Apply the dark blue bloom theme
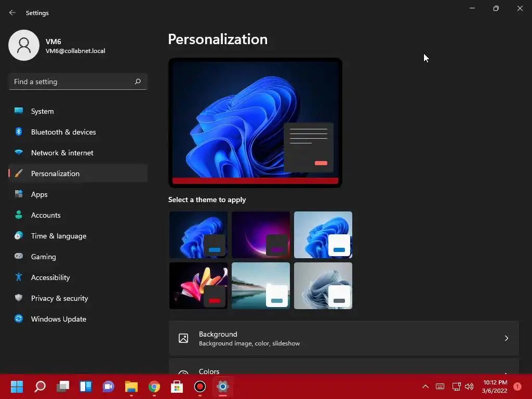Screen dimensions: 532x399 pyautogui.click(x=198, y=235)
